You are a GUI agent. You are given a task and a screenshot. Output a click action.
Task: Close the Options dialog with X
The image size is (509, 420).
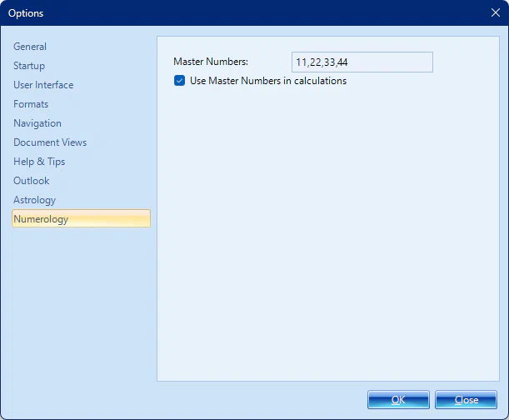point(496,12)
